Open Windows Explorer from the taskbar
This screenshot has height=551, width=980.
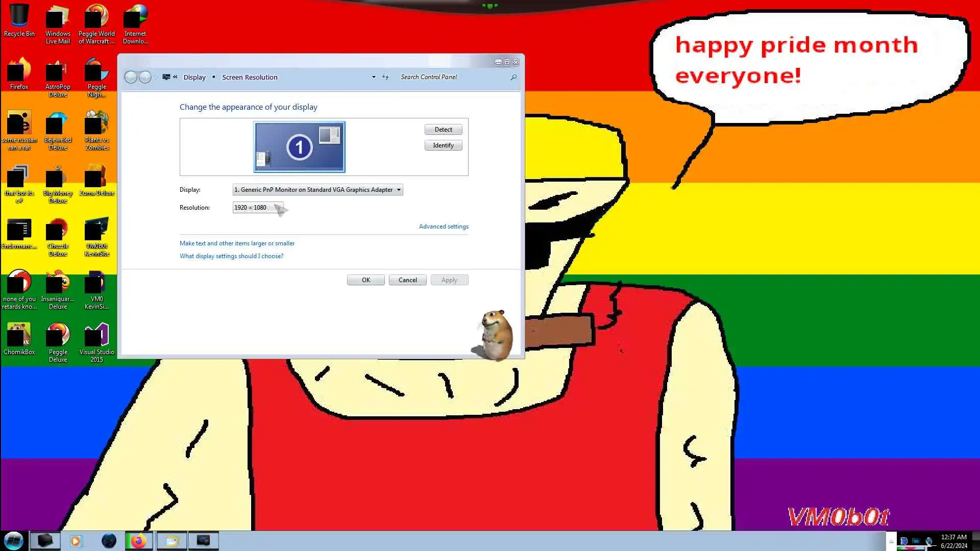tap(171, 541)
